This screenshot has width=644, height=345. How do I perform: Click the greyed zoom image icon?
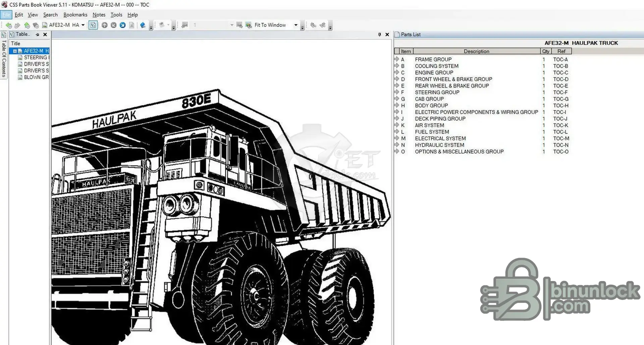click(239, 25)
